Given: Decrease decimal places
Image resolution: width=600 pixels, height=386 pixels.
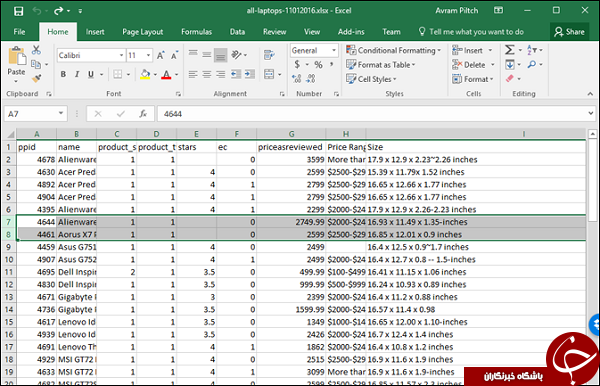Looking at the screenshot, I should coord(311,79).
